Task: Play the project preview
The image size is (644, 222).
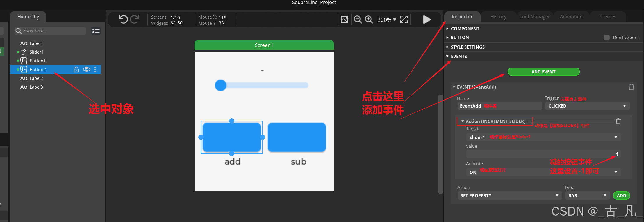Action: coord(427,20)
